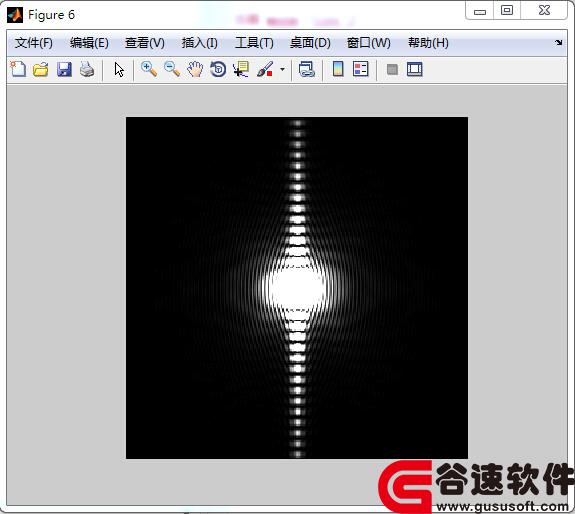Screen dimensions: 575x514
Task: Activate the Zoom In magnifier tool
Action: [149, 69]
